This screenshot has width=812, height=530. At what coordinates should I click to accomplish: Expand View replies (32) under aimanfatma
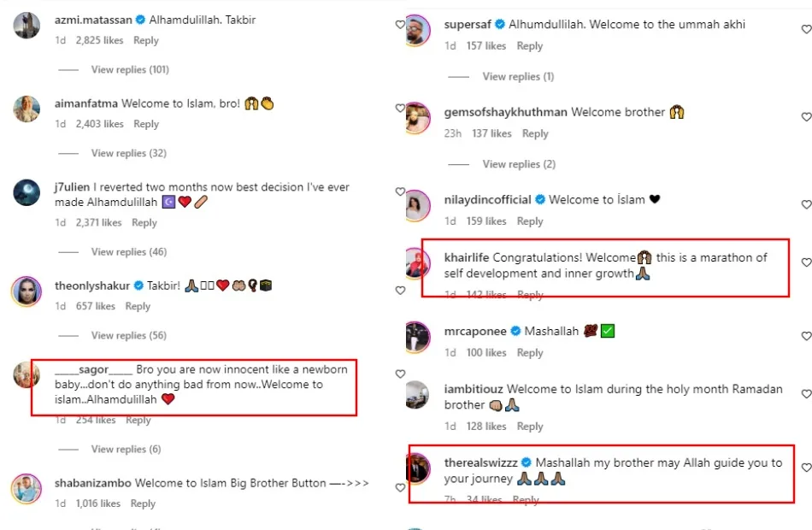pyautogui.click(x=128, y=153)
